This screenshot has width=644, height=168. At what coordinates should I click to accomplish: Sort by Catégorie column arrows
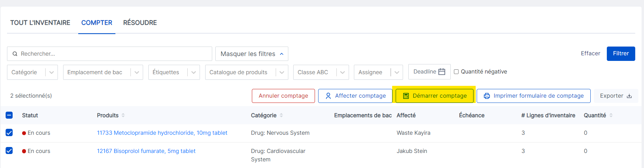[x=281, y=115]
